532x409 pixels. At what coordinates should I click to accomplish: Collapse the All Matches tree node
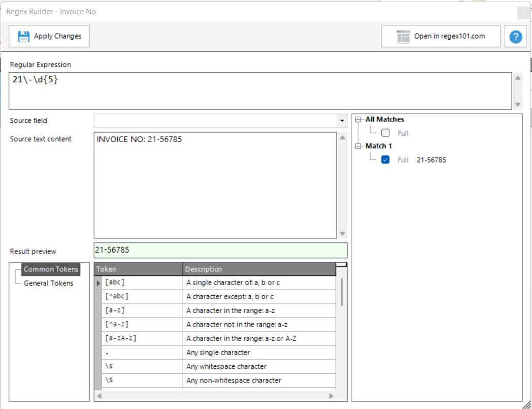pyautogui.click(x=359, y=119)
